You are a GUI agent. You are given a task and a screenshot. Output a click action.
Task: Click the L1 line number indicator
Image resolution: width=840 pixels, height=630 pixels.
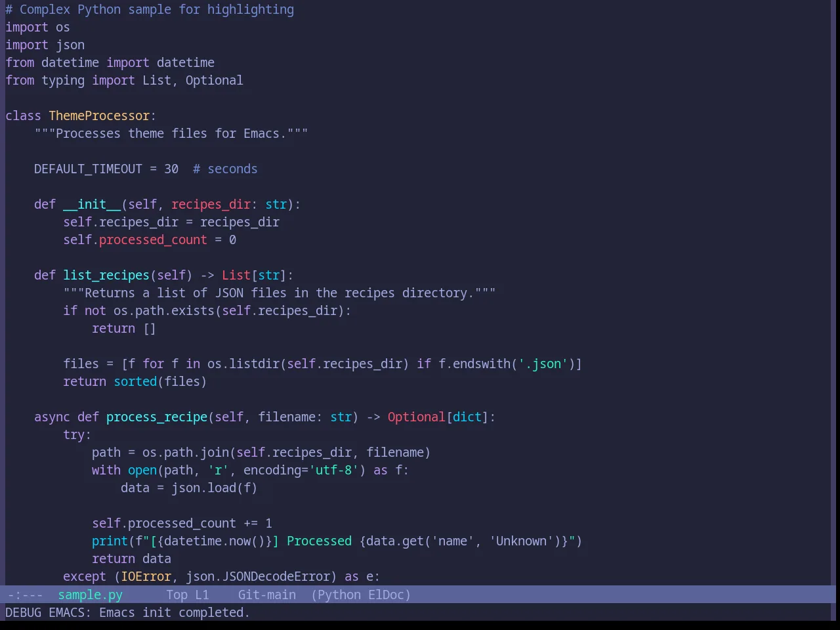point(201,595)
